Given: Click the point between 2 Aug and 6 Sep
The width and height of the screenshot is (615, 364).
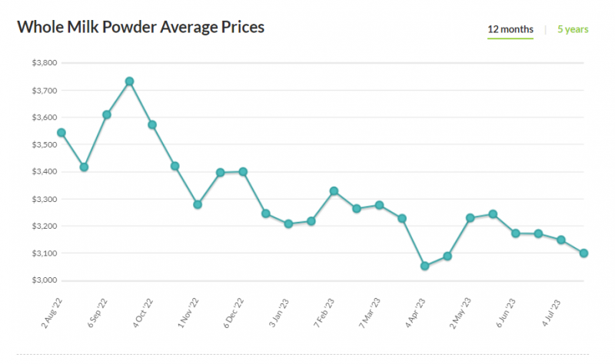Looking at the screenshot, I should [x=84, y=167].
